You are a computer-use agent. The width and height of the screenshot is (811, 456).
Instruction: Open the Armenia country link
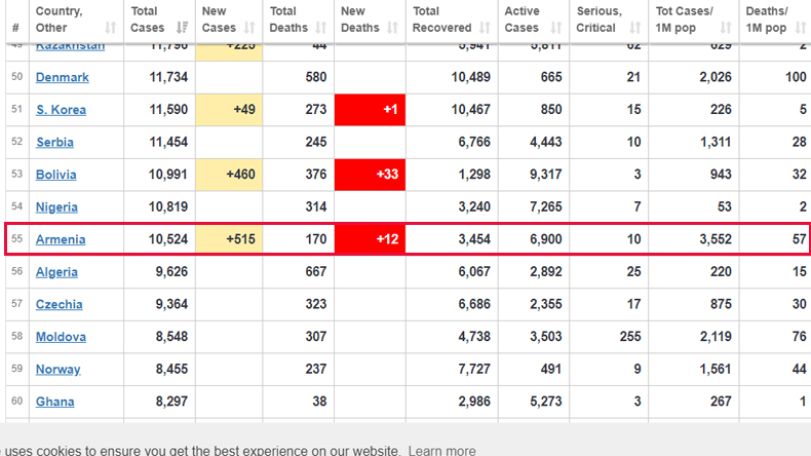(61, 239)
